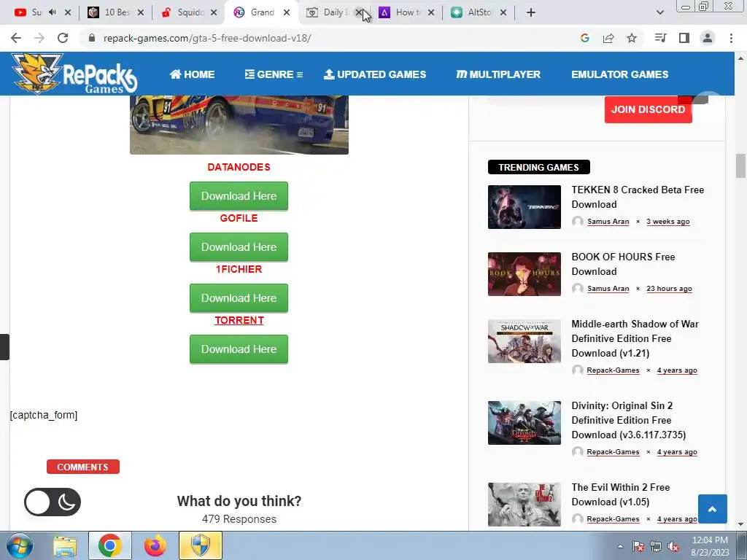Screen dimensions: 747x560
Task: Open EMULATOR GAMES section
Action: (x=620, y=74)
